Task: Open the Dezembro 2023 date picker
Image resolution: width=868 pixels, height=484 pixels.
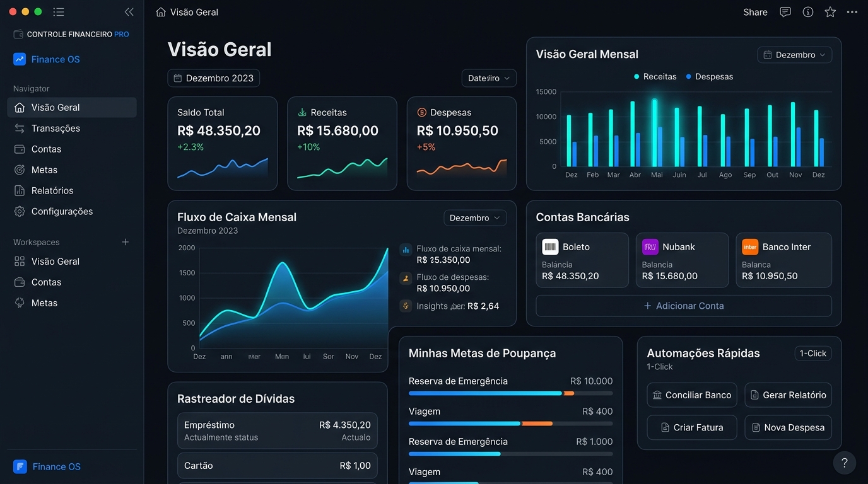Action: [x=214, y=78]
